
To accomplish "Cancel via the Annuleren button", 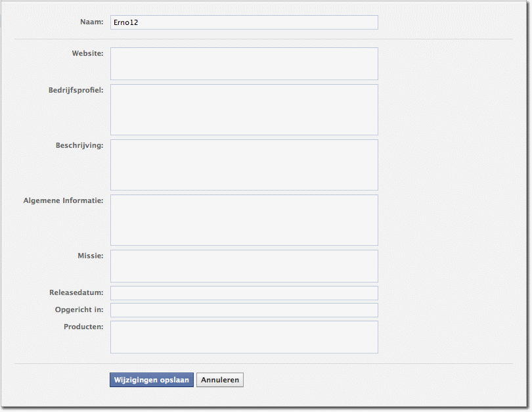I will point(220,380).
